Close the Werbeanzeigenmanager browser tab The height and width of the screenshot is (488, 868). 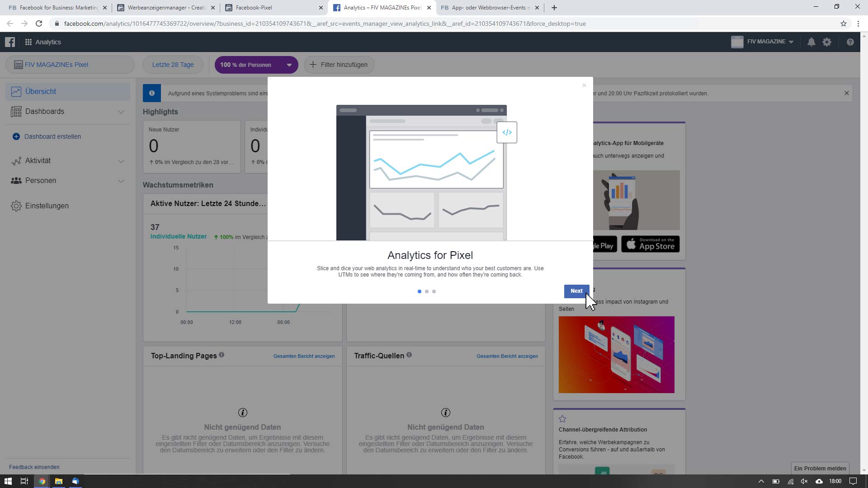pyautogui.click(x=213, y=8)
